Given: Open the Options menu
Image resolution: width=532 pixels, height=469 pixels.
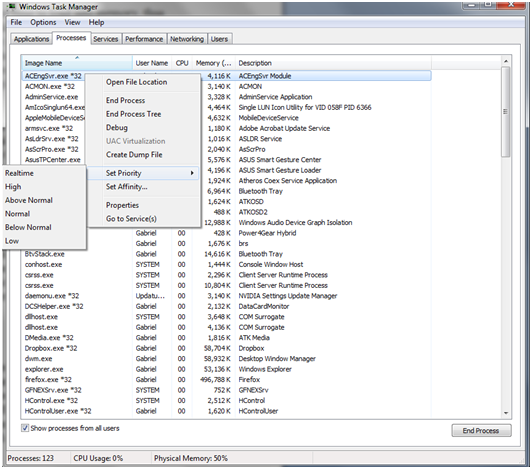Looking at the screenshot, I should pos(43,22).
